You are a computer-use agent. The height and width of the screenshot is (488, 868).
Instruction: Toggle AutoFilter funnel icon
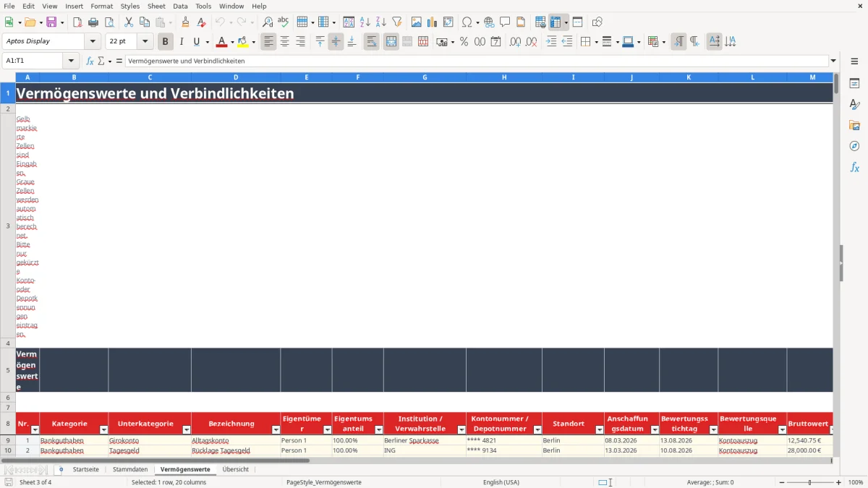click(397, 22)
